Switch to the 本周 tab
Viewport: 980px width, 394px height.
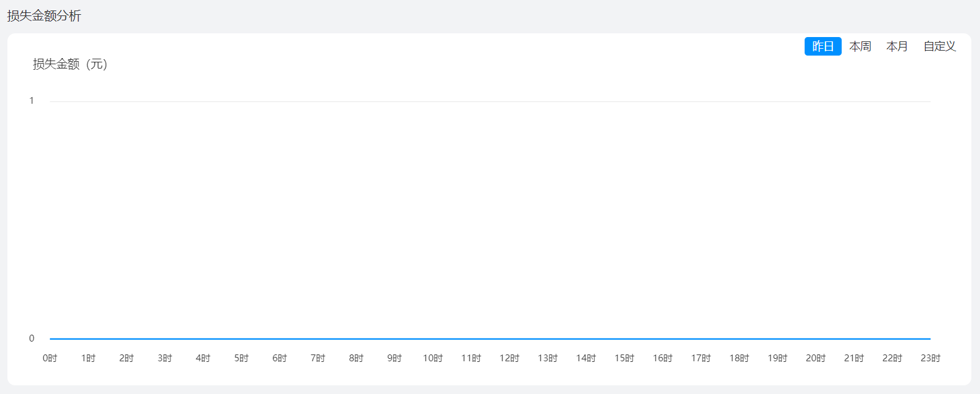(860, 46)
